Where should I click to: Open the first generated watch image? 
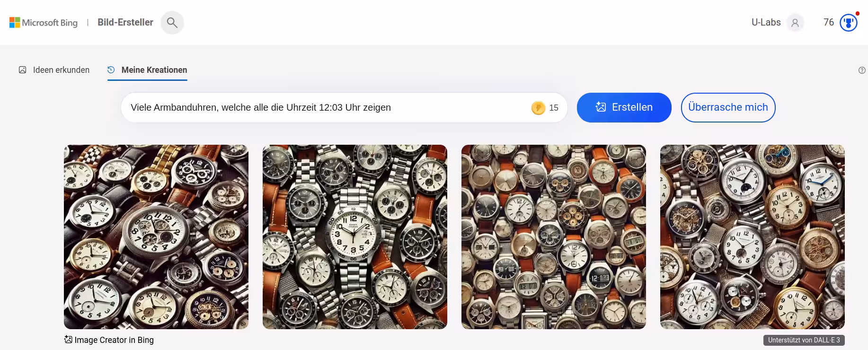[156, 237]
